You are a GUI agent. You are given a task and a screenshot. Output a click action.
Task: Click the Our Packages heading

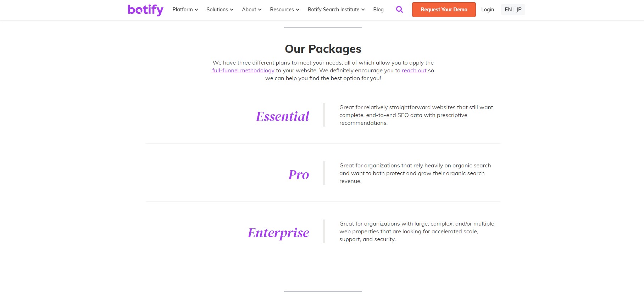point(323,49)
